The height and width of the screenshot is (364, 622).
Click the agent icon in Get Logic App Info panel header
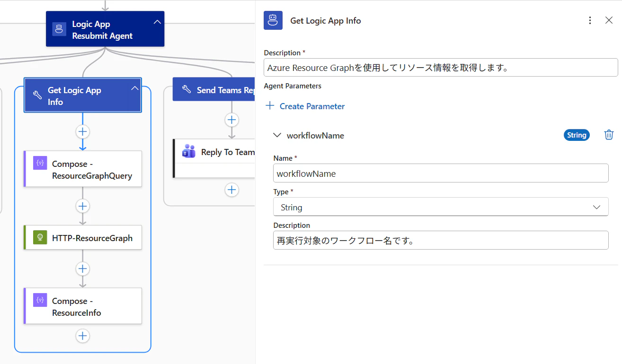(x=273, y=20)
